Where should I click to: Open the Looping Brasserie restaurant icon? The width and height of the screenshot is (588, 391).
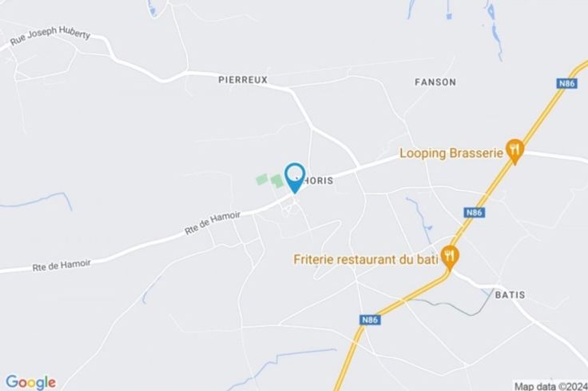coord(514,151)
